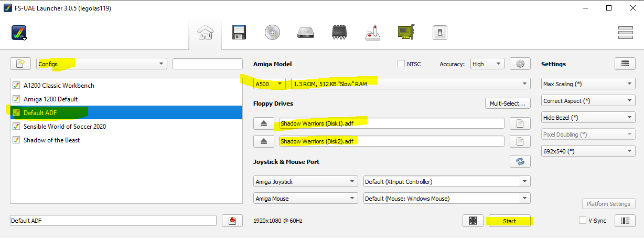This screenshot has height=238, width=644.
Task: Switch to the Hard Drives tab
Action: click(306, 33)
